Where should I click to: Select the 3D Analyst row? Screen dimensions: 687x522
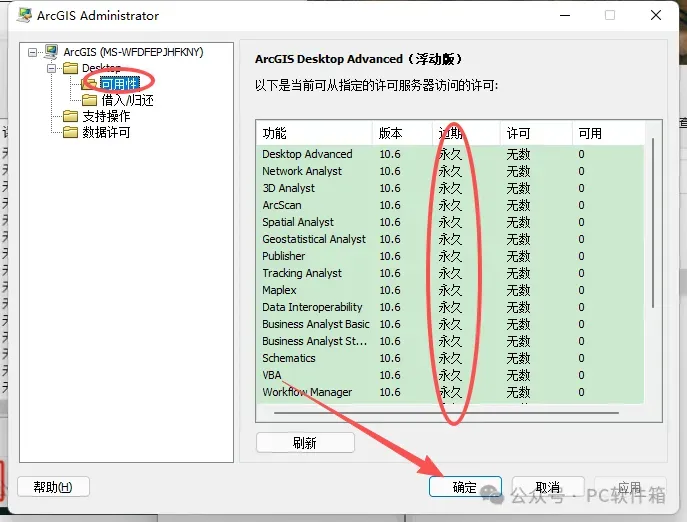coord(450,188)
